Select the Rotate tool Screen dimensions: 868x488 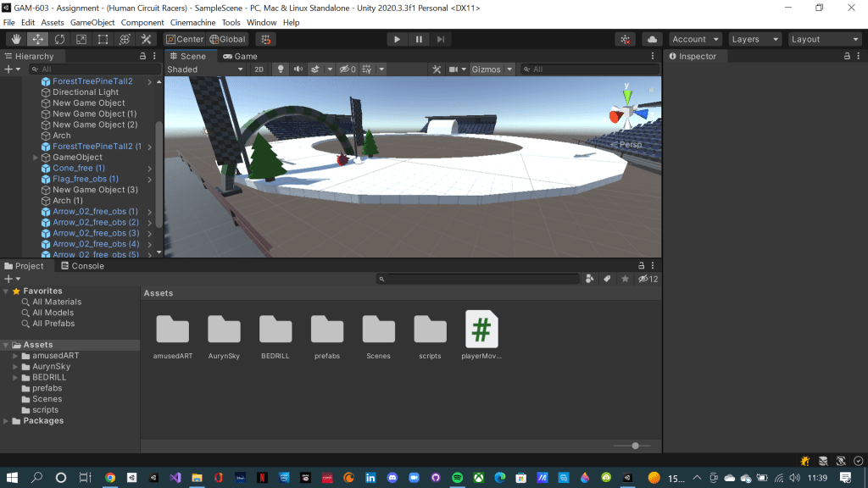(x=59, y=39)
